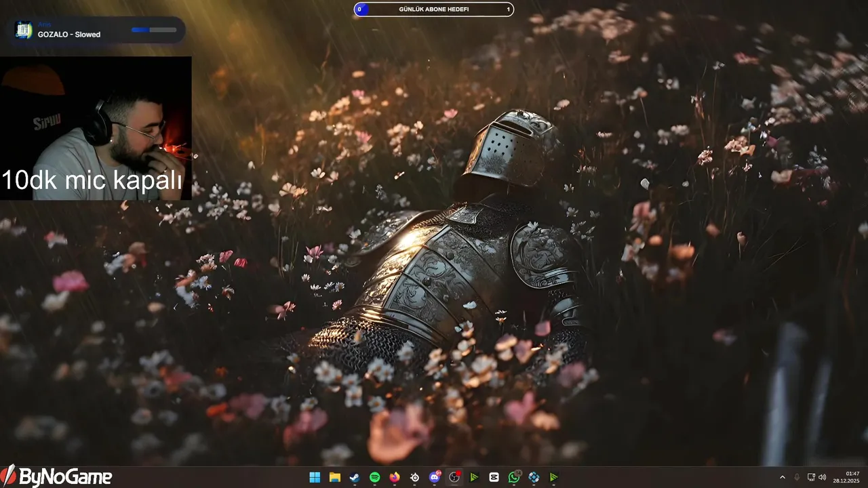
Task: Click the album art in music widget
Action: pos(24,30)
